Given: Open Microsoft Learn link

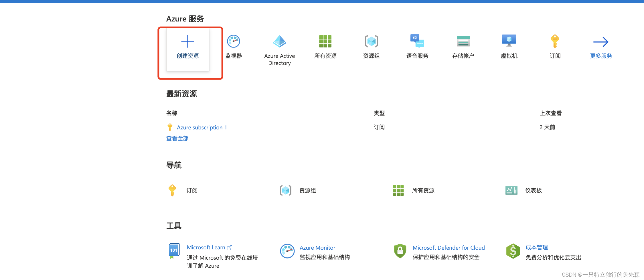Looking at the screenshot, I should coord(206,247).
